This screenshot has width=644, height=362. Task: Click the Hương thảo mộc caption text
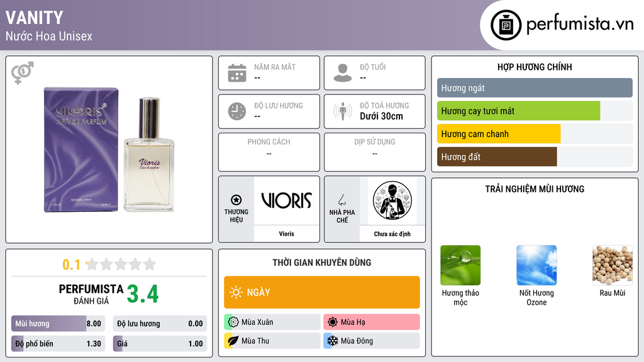click(x=460, y=297)
